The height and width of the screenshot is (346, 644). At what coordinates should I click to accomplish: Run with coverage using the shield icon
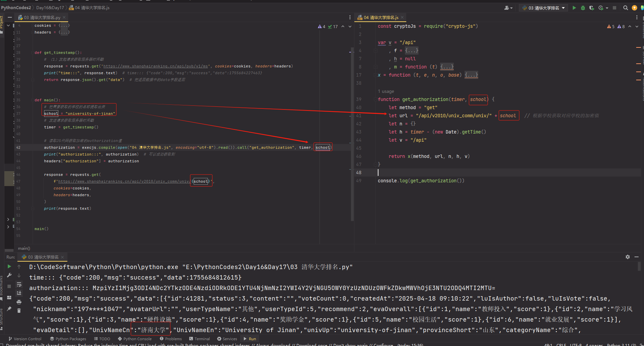click(x=592, y=8)
